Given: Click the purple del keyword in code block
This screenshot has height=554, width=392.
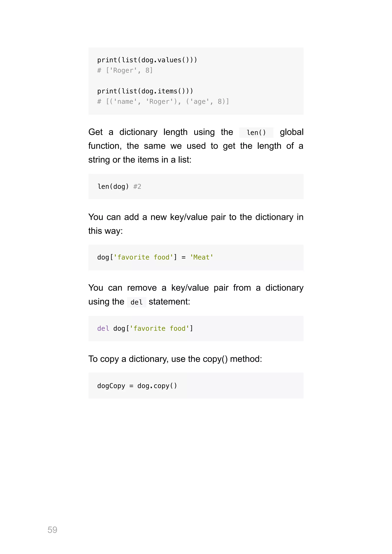Looking at the screenshot, I should (103, 328).
